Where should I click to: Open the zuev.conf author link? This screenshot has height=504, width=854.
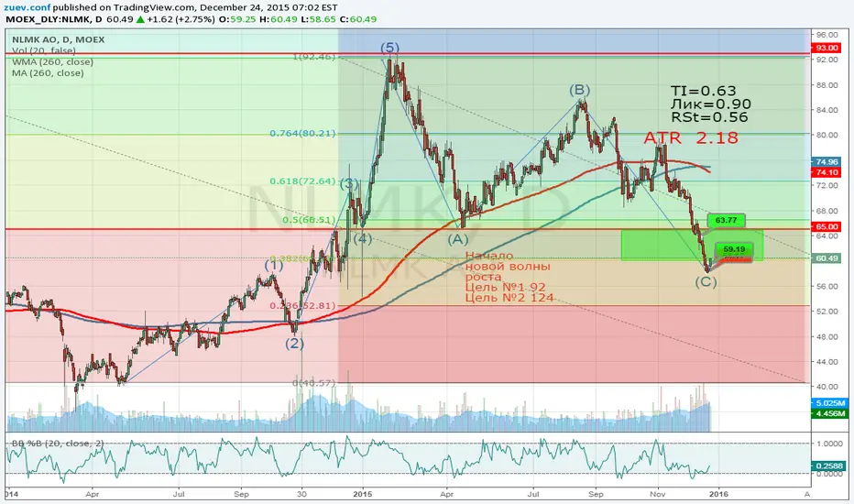point(27,7)
